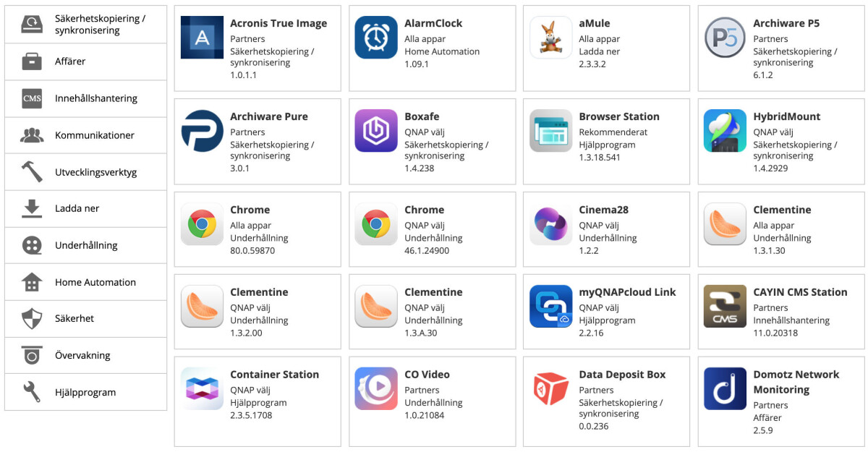Click the Domotz Network Monitoring title
Image resolution: width=868 pixels, height=452 pixels.
[x=796, y=382]
